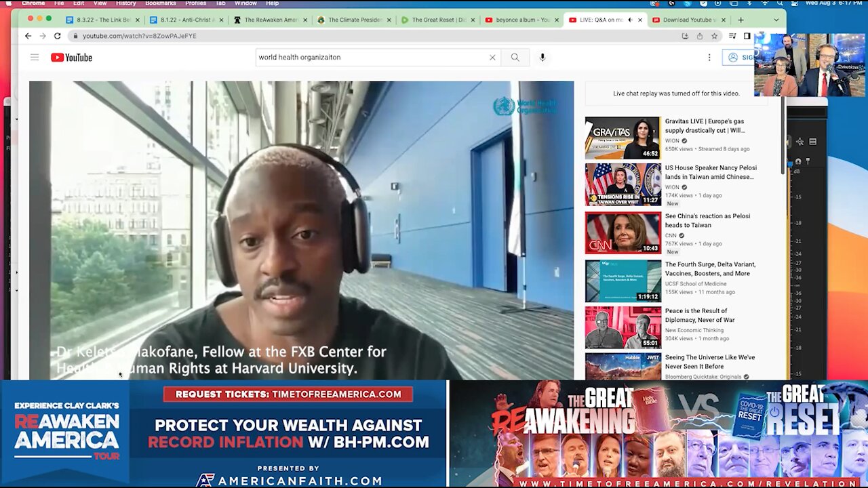View site info via the lock icon

(x=75, y=36)
